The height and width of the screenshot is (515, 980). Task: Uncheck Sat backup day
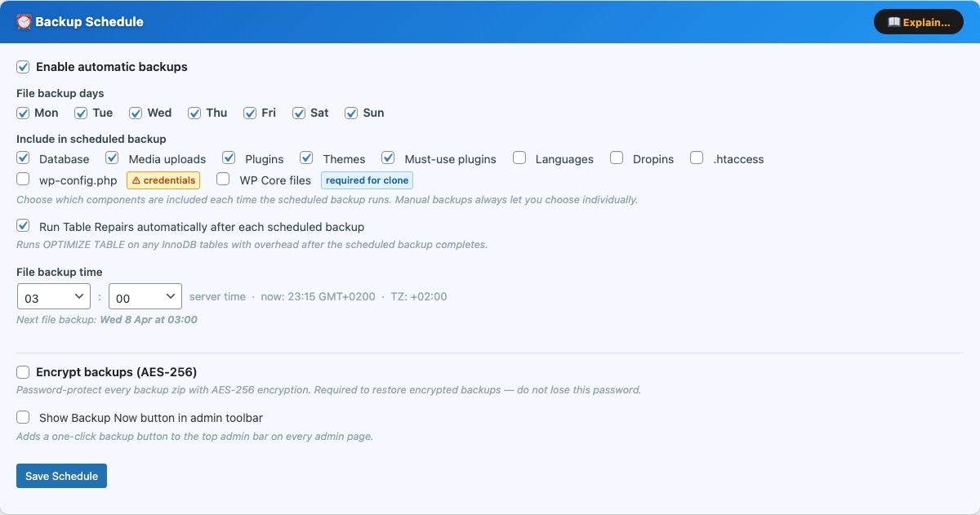(300, 113)
